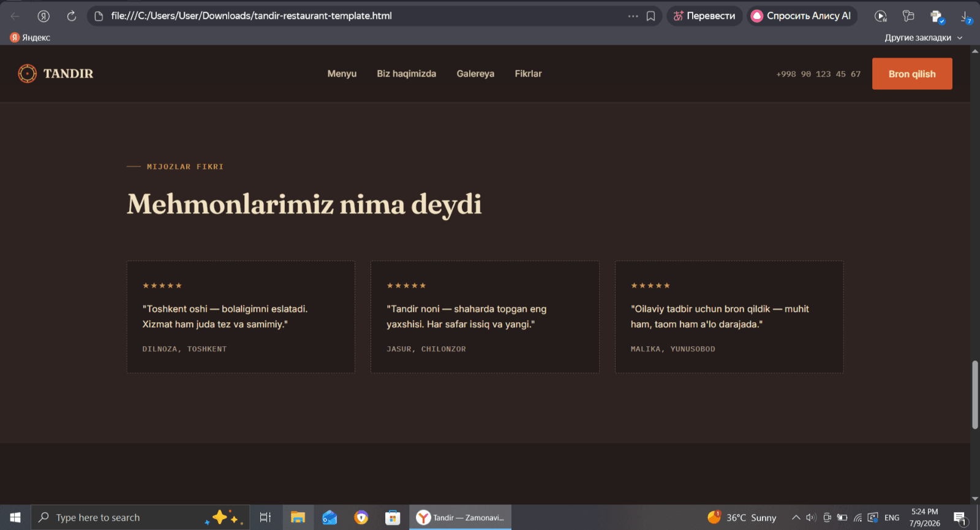Viewport: 980px width, 530px height.
Task: Go to Biz haqimizda section
Action: [407, 74]
